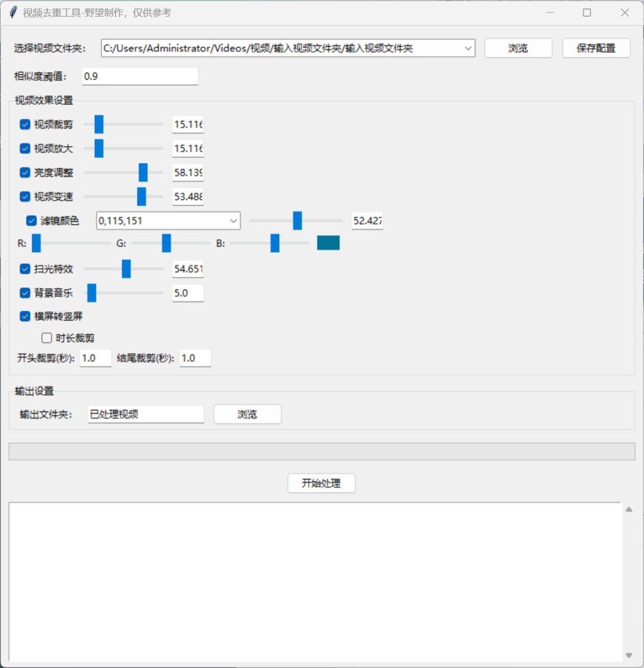Click the 视频变速 value field 53.488
The height and width of the screenshot is (668, 644).
(x=188, y=197)
